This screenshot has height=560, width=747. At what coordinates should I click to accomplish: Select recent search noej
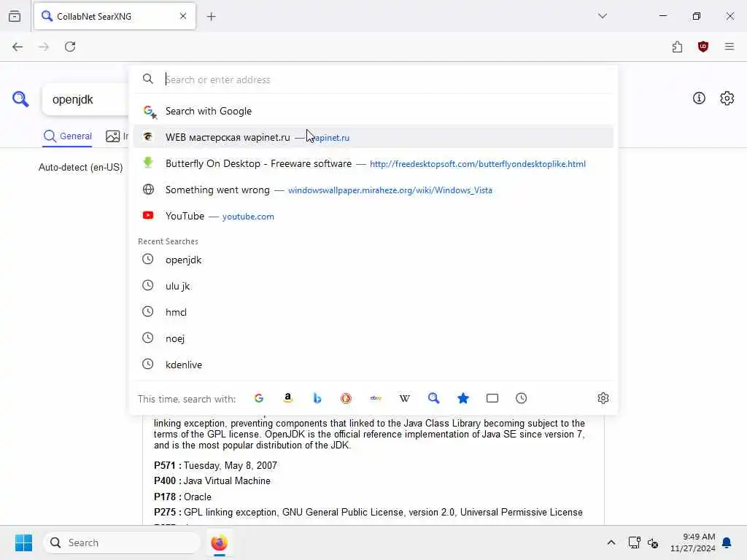point(373,338)
